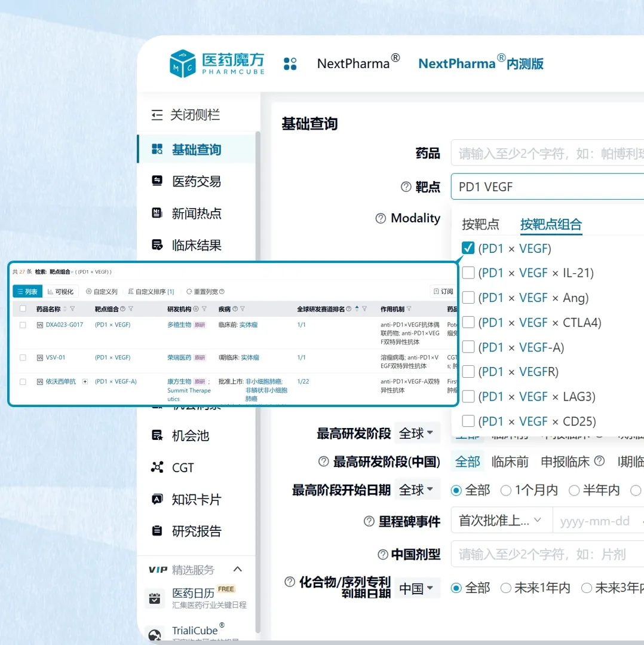Open the 多禧生物 company link
Image resolution: width=644 pixels, height=645 pixels.
[179, 325]
